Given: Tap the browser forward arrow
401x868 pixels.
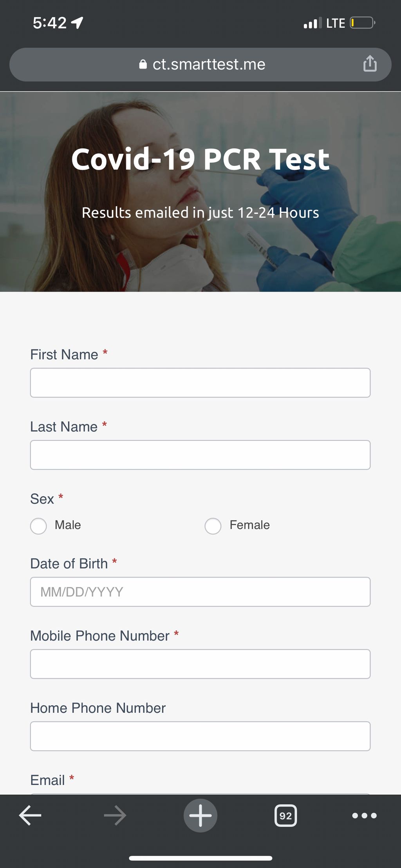Looking at the screenshot, I should pyautogui.click(x=115, y=815).
